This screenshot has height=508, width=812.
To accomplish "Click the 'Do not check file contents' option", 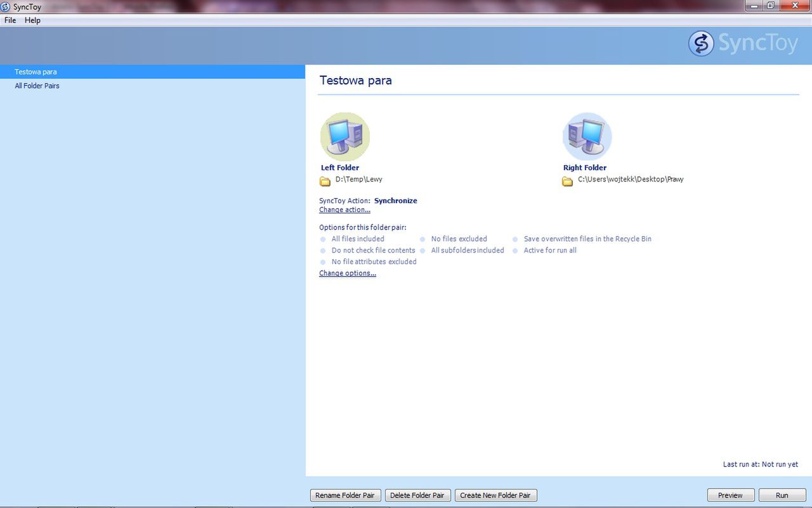I will [374, 250].
